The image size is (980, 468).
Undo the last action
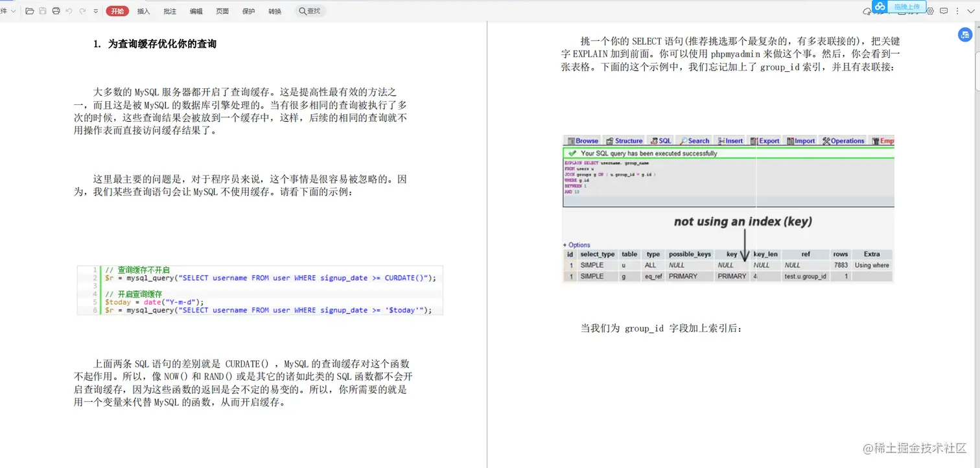click(x=69, y=11)
